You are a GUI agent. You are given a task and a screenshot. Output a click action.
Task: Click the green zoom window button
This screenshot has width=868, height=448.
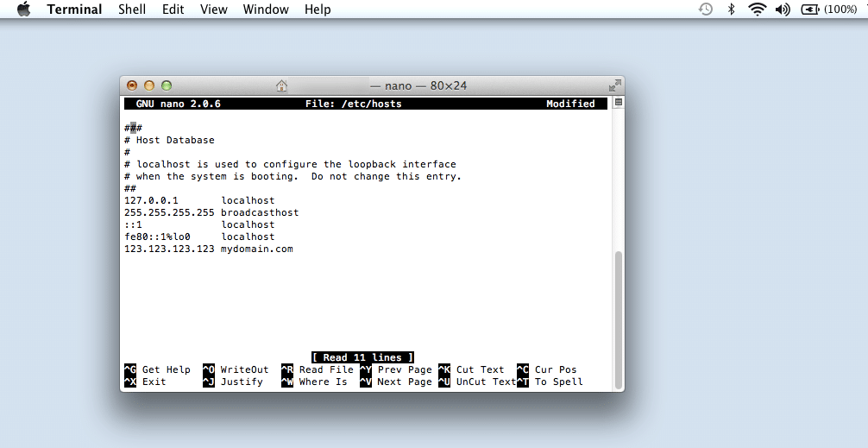click(x=167, y=85)
